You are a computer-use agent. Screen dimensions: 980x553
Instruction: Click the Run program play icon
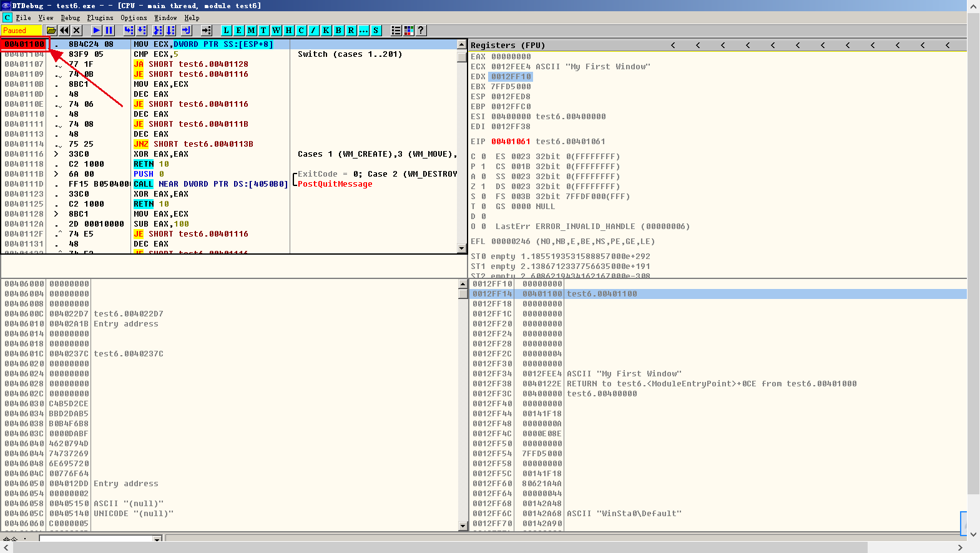[x=96, y=30]
